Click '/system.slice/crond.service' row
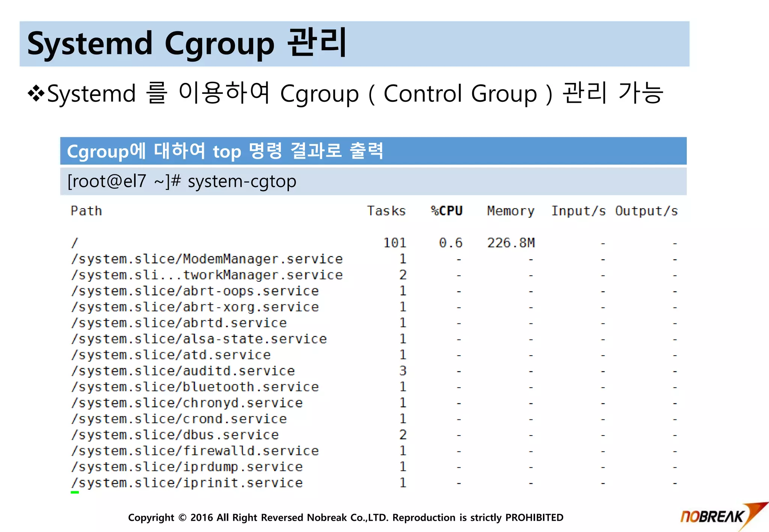769x532 pixels. click(374, 419)
